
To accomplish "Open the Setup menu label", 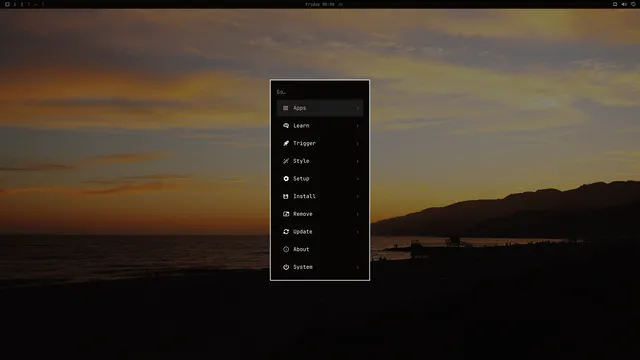I will (301, 179).
